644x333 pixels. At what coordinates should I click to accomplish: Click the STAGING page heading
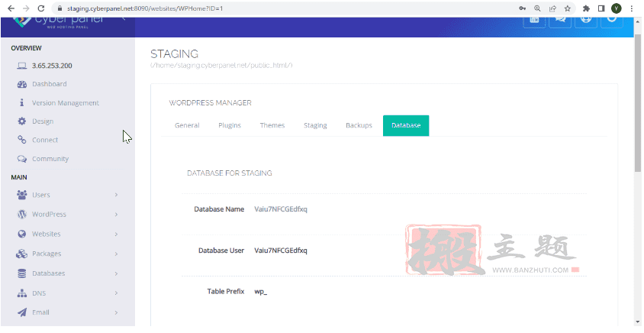pos(174,54)
